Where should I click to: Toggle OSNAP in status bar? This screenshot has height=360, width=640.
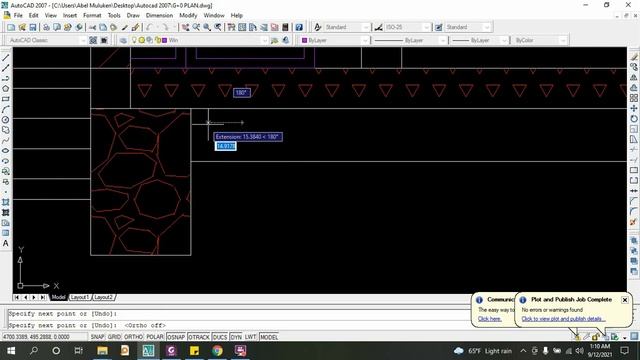tap(176, 337)
